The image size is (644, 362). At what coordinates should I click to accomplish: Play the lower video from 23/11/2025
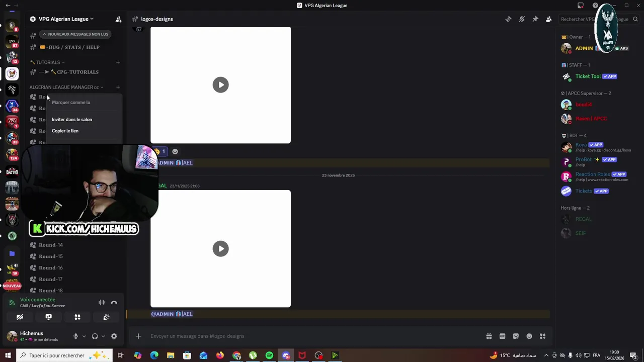tap(220, 249)
